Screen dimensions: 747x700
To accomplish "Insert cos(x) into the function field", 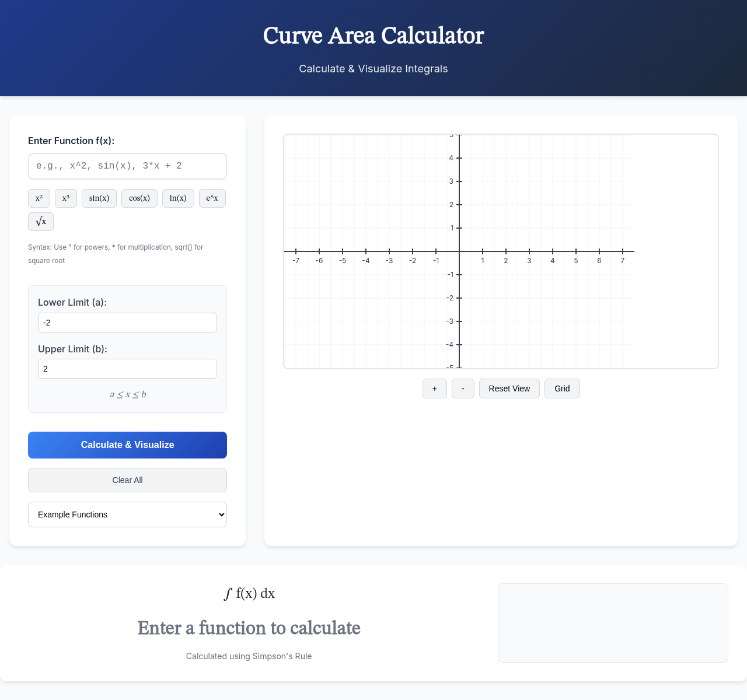I will [x=139, y=198].
